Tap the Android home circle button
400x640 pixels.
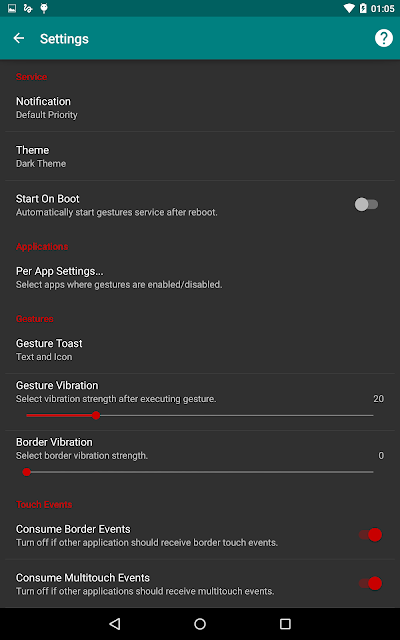[200, 623]
